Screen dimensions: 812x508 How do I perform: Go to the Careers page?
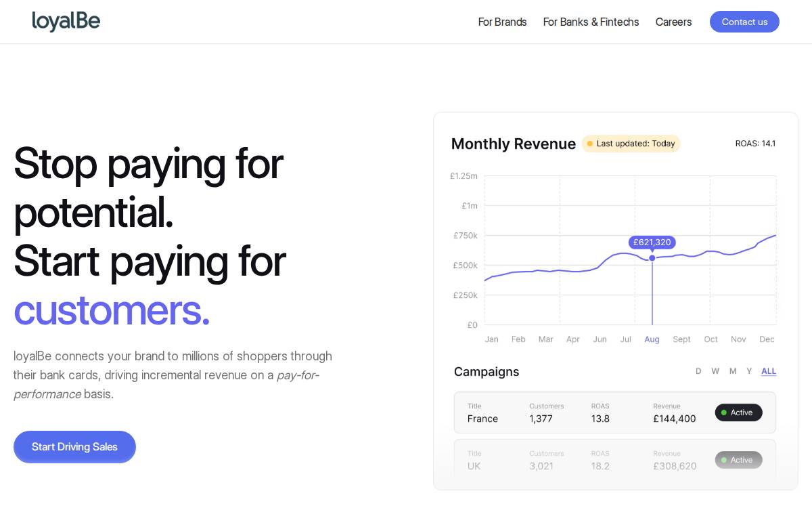(x=673, y=22)
